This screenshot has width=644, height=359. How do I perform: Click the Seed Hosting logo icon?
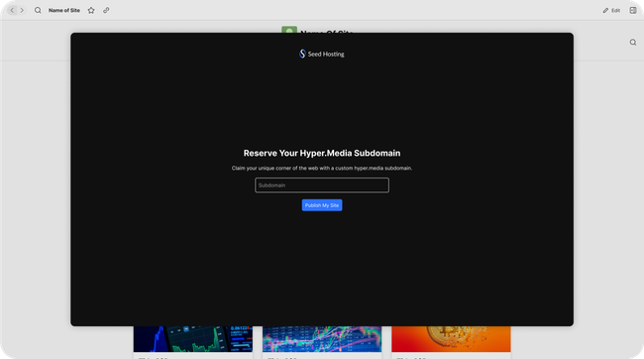coord(302,54)
